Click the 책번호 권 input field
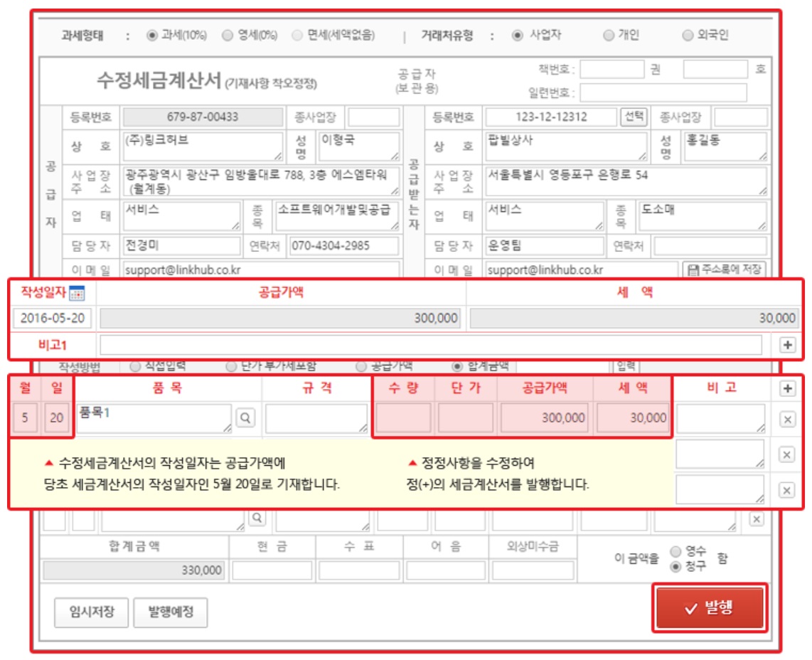Image resolution: width=812 pixels, height=660 pixels. pyautogui.click(x=612, y=70)
